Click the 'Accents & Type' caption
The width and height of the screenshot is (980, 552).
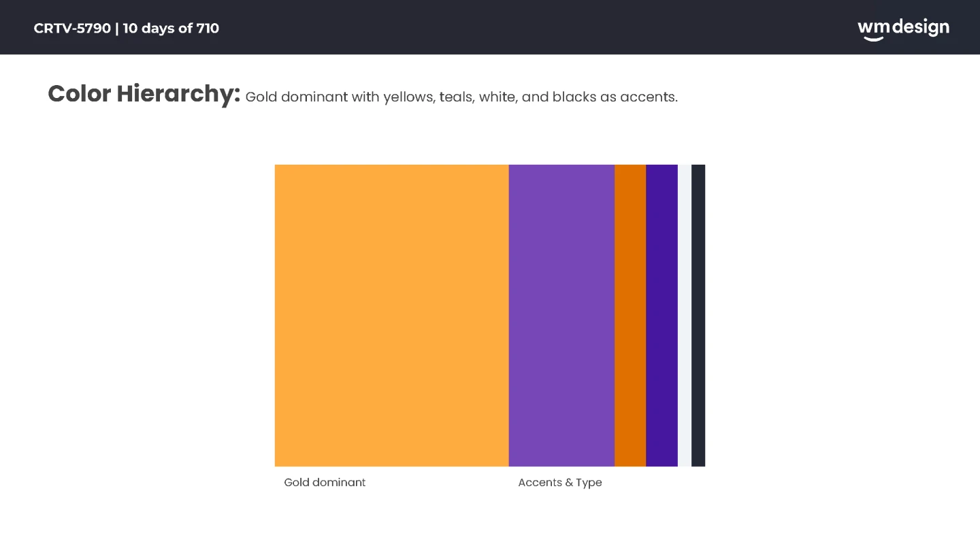click(560, 483)
